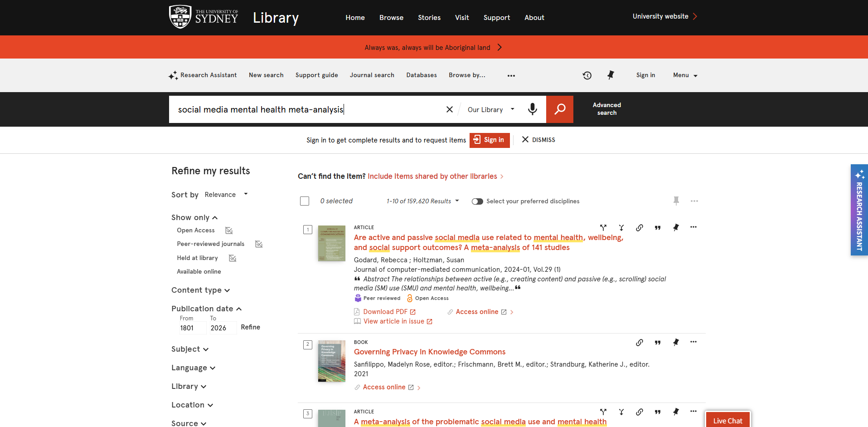Click the red Sign in button
The image size is (868, 427).
coord(490,140)
